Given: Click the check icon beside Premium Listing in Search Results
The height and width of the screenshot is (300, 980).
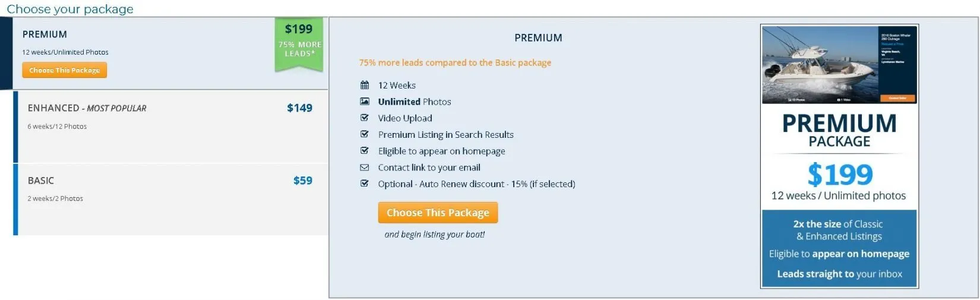Looking at the screenshot, I should pos(365,134).
